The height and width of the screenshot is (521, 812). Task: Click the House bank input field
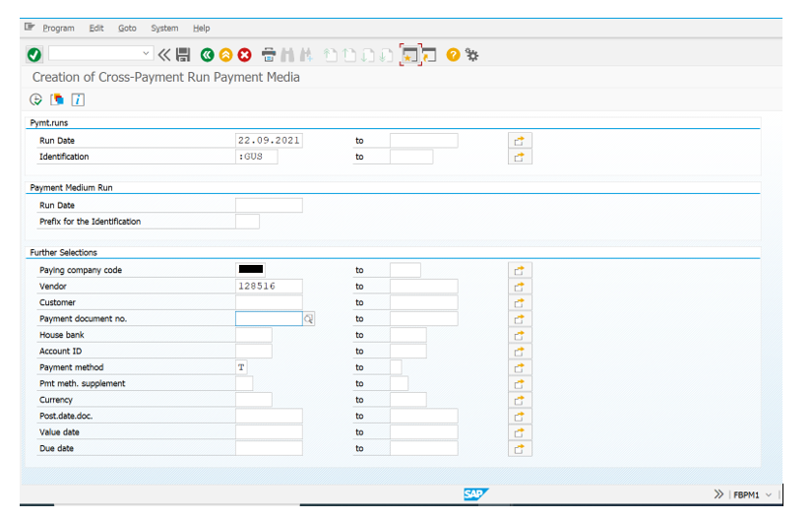(x=253, y=335)
